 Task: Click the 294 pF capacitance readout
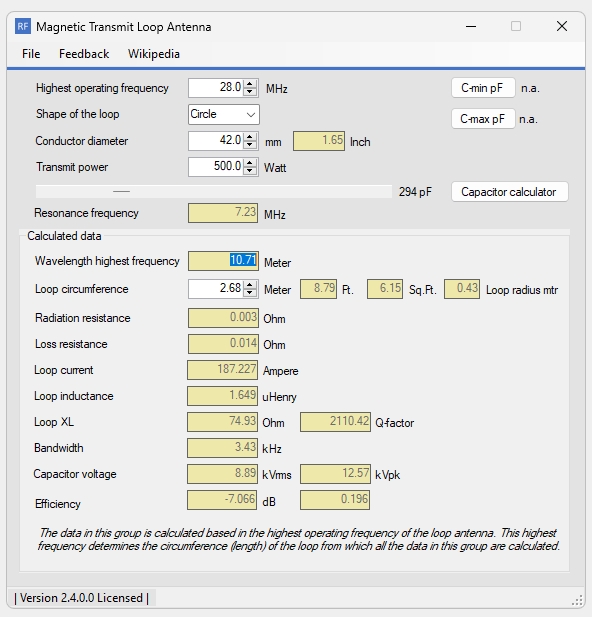(415, 192)
